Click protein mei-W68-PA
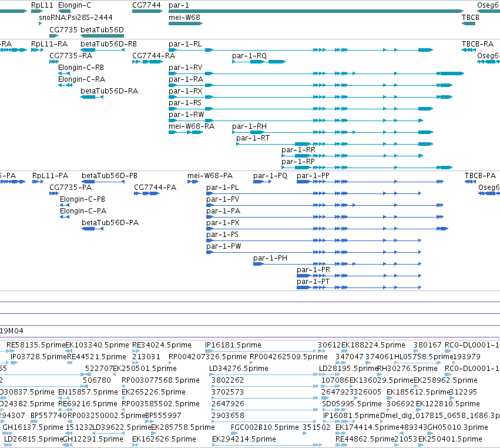 [x=193, y=182]
